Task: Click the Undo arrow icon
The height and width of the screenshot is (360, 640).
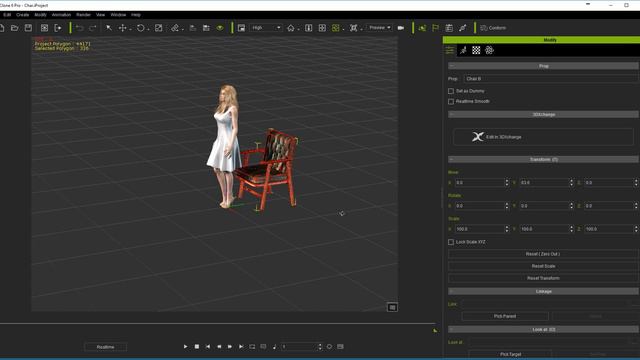Action: point(80,28)
